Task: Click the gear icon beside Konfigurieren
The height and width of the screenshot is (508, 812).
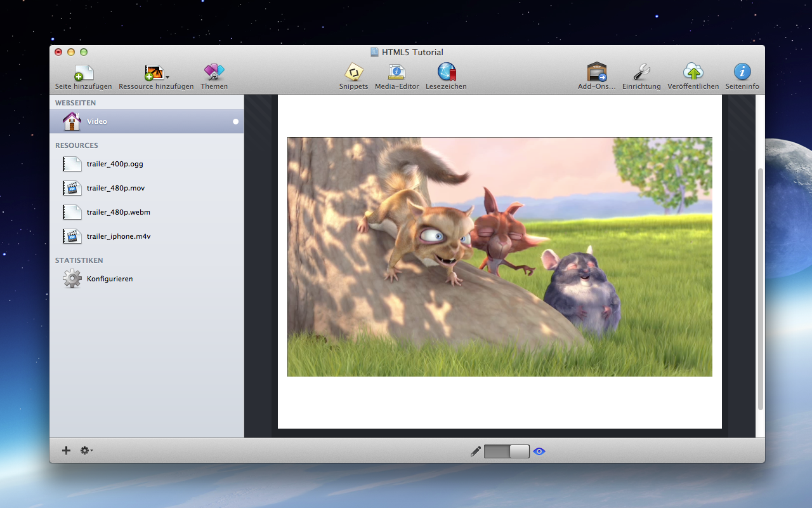Action: click(72, 279)
